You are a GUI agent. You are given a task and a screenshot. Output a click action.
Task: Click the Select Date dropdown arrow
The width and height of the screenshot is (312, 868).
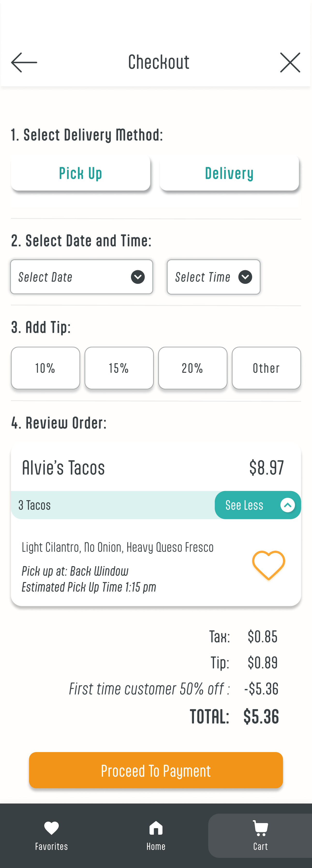point(138,277)
